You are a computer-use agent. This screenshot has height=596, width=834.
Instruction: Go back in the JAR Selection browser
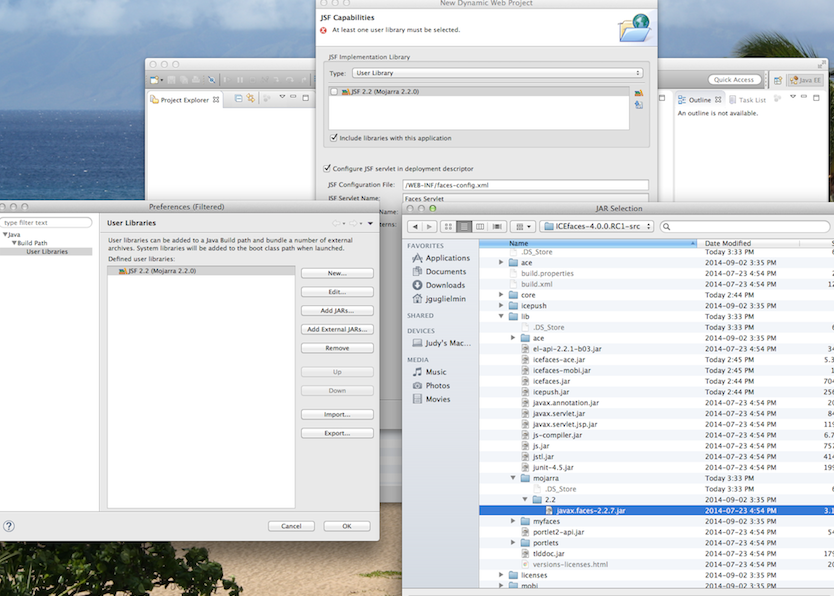(416, 227)
